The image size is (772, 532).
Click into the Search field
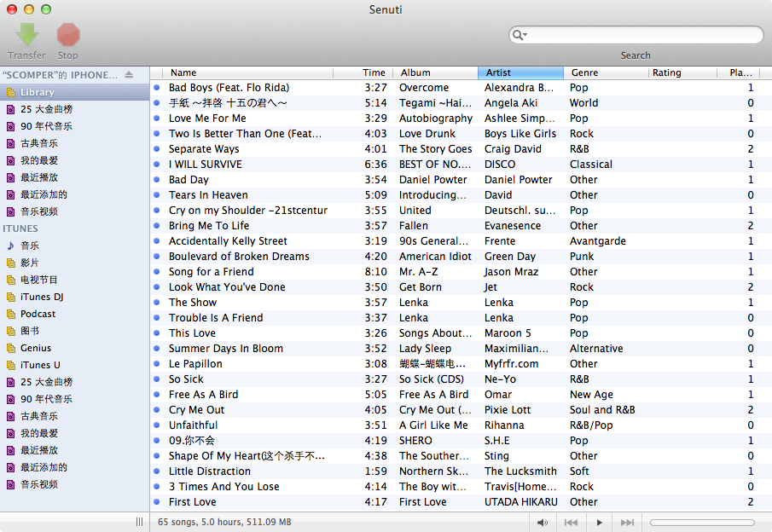click(636, 35)
